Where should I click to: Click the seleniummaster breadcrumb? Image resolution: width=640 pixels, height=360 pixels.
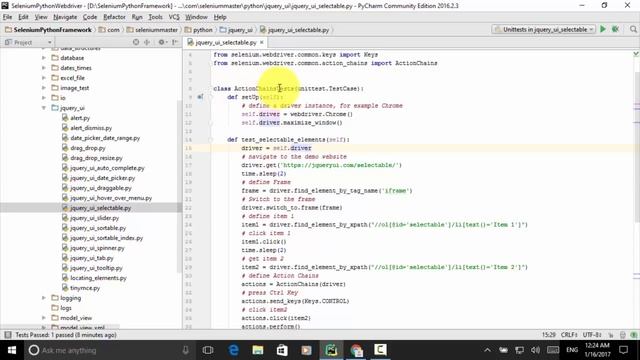pyautogui.click(x=152, y=30)
